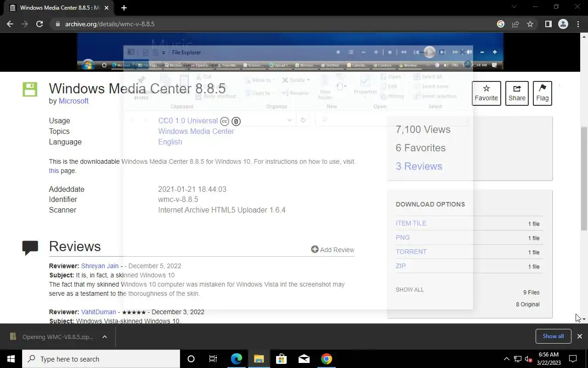
Task: Open Chrome side panel icon
Action: [x=548, y=24]
